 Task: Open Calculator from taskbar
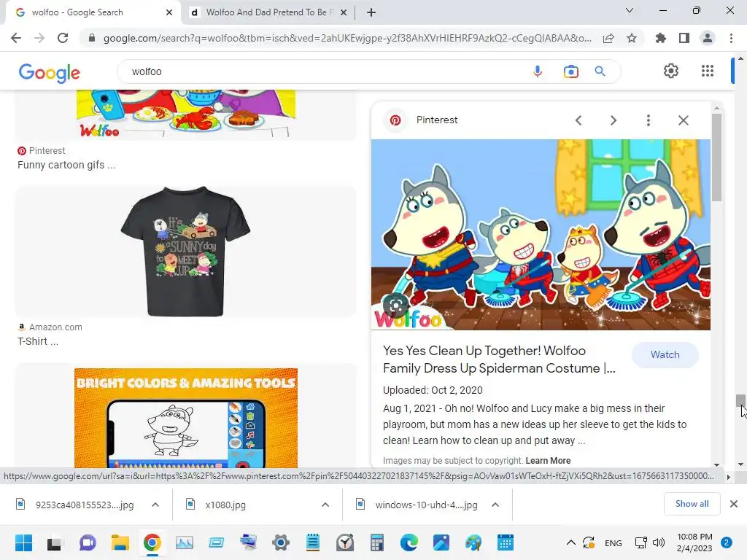tap(376, 542)
